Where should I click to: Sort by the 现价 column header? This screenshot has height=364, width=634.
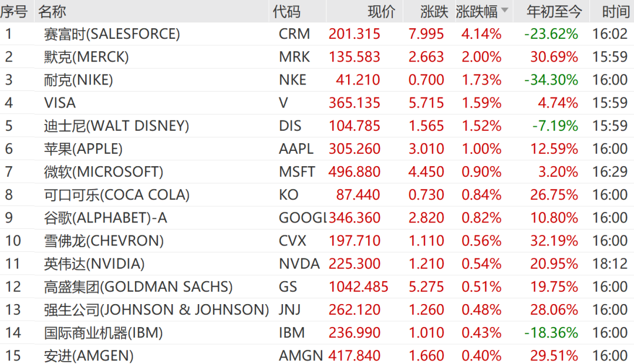[x=382, y=12]
